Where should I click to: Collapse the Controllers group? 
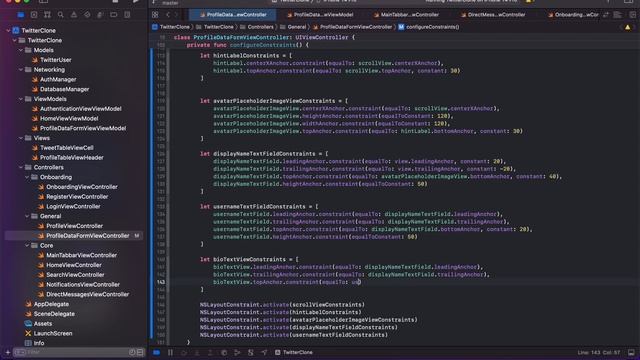(x=21, y=167)
